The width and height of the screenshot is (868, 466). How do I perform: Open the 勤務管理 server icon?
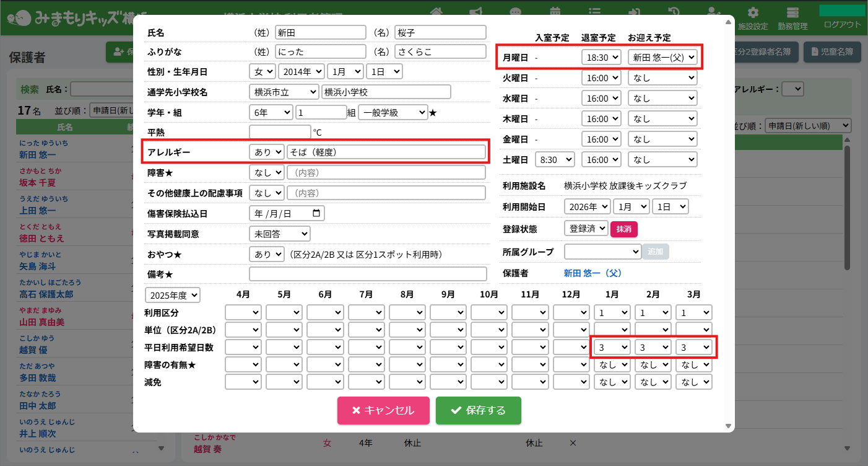tap(792, 14)
